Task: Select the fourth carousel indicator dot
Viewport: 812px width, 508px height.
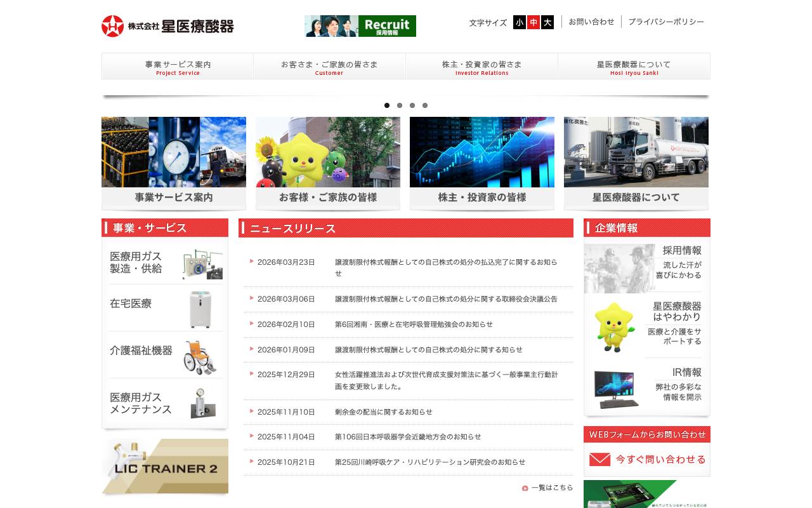Action: point(425,105)
